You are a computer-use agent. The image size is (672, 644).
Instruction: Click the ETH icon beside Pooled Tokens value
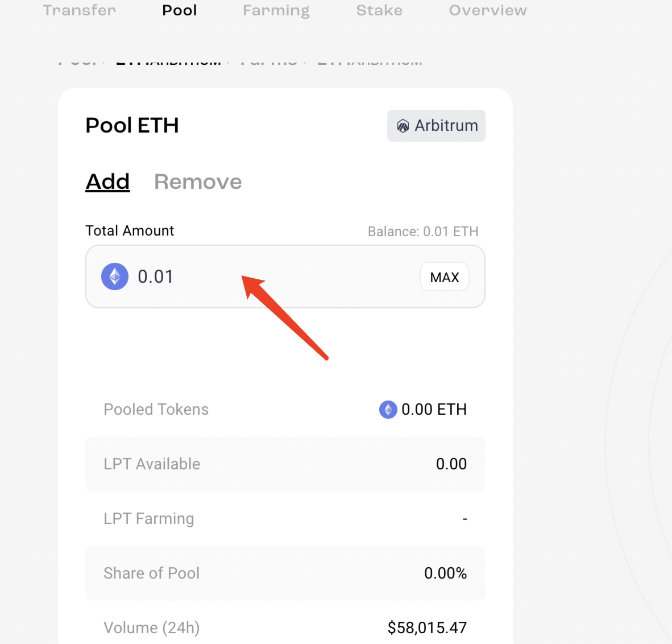coord(388,410)
